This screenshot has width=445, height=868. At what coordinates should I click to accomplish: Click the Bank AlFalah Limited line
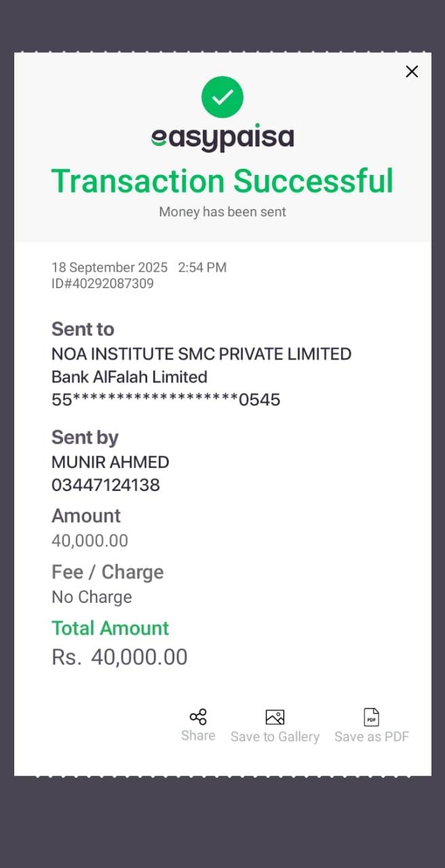[130, 377]
